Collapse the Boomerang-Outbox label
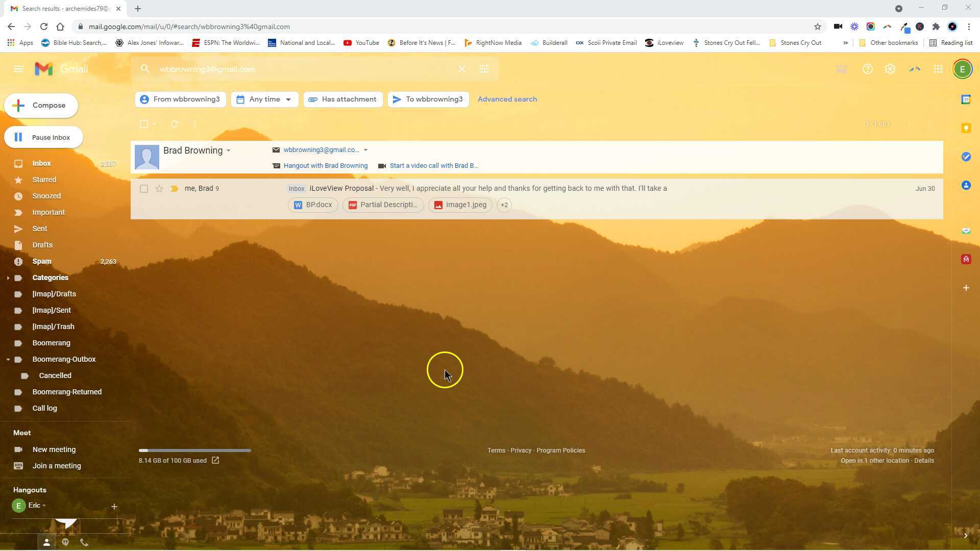The width and height of the screenshot is (980, 551). click(x=8, y=360)
